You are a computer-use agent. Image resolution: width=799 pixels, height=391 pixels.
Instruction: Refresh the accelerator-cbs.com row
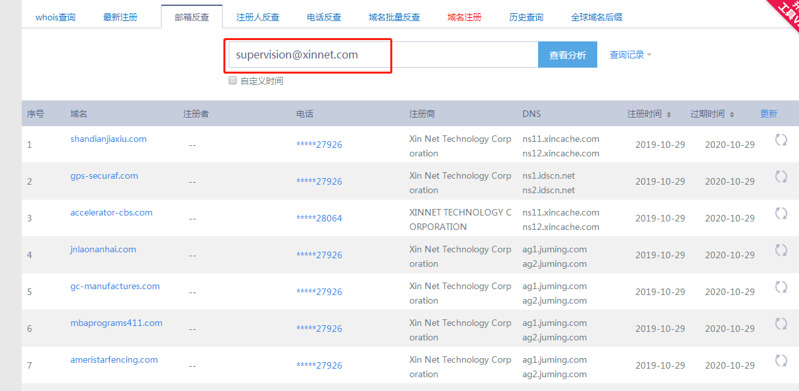point(781,214)
